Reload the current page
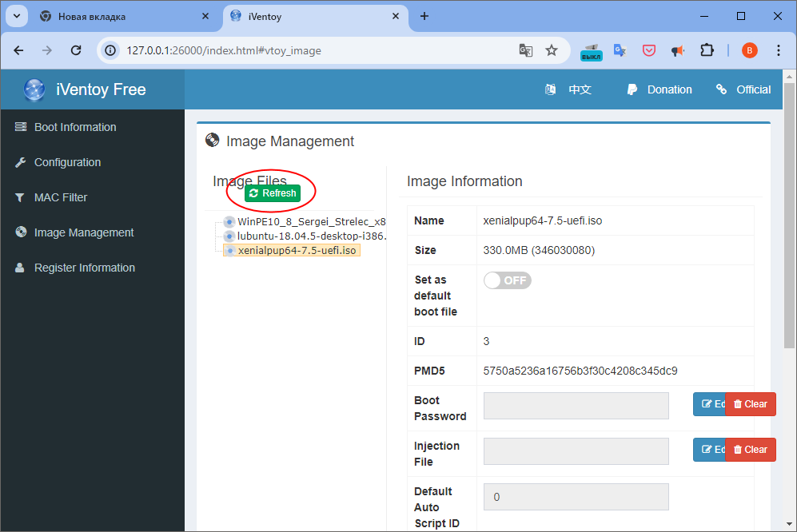The image size is (797, 532). pos(76,50)
